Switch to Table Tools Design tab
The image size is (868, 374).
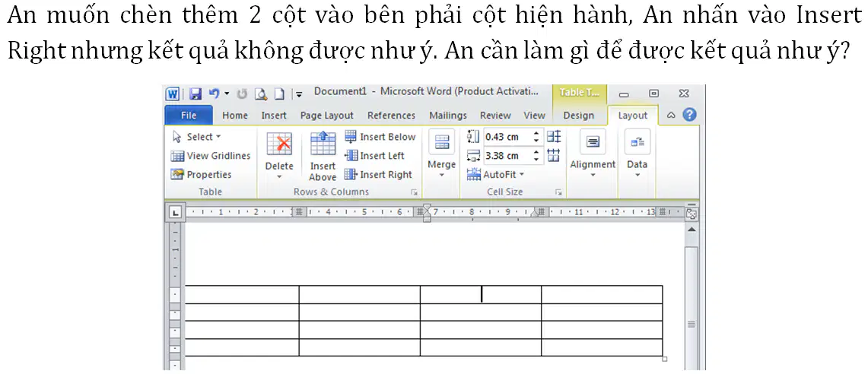pyautogui.click(x=578, y=115)
